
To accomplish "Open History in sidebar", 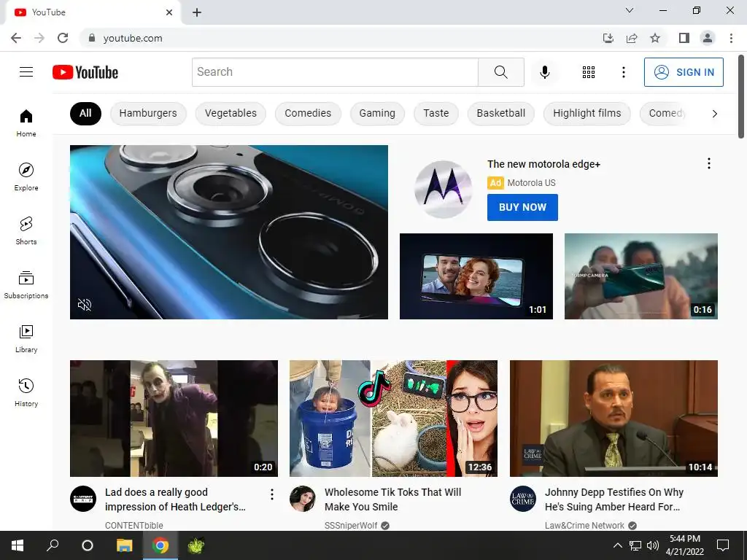I will click(x=26, y=393).
